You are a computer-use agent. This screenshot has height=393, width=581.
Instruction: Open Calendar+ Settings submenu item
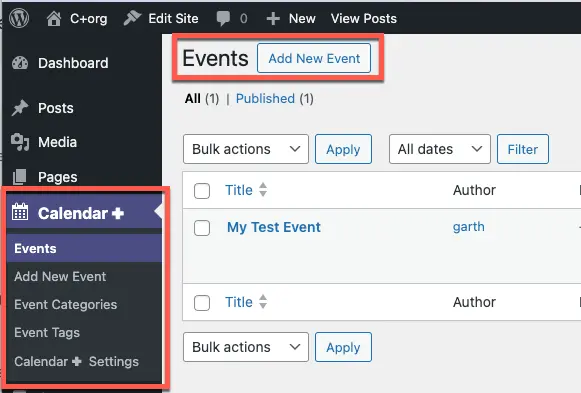coord(76,362)
